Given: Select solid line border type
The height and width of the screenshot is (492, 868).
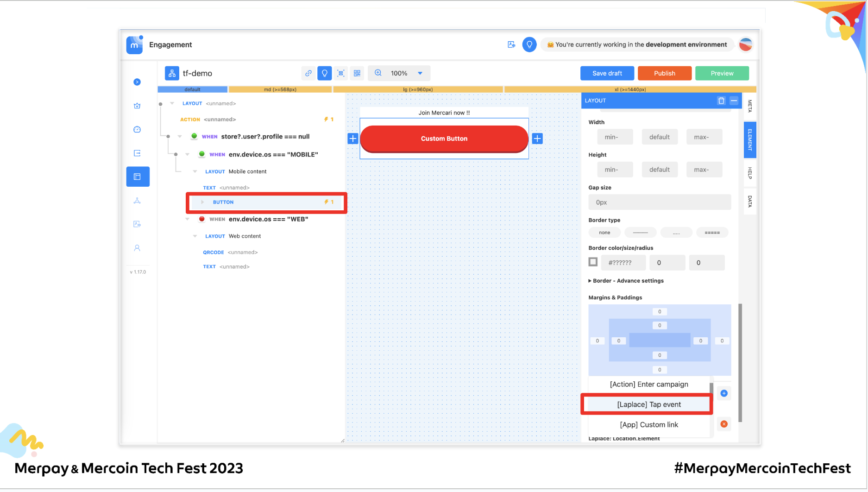Looking at the screenshot, I should (641, 233).
